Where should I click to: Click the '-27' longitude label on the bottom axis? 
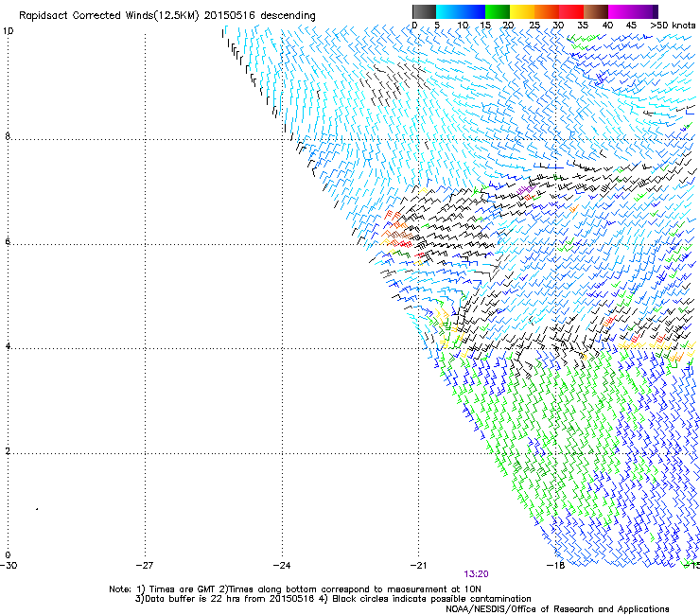click(145, 566)
